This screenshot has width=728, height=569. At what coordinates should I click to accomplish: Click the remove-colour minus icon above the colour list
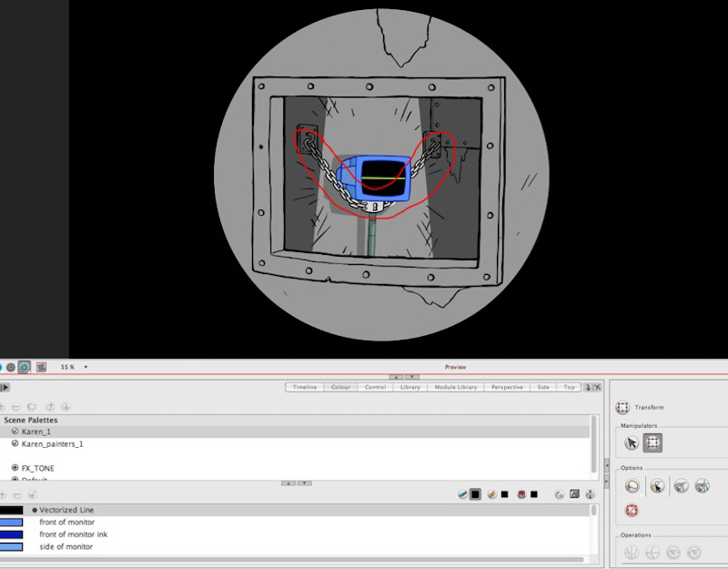pos(17,494)
